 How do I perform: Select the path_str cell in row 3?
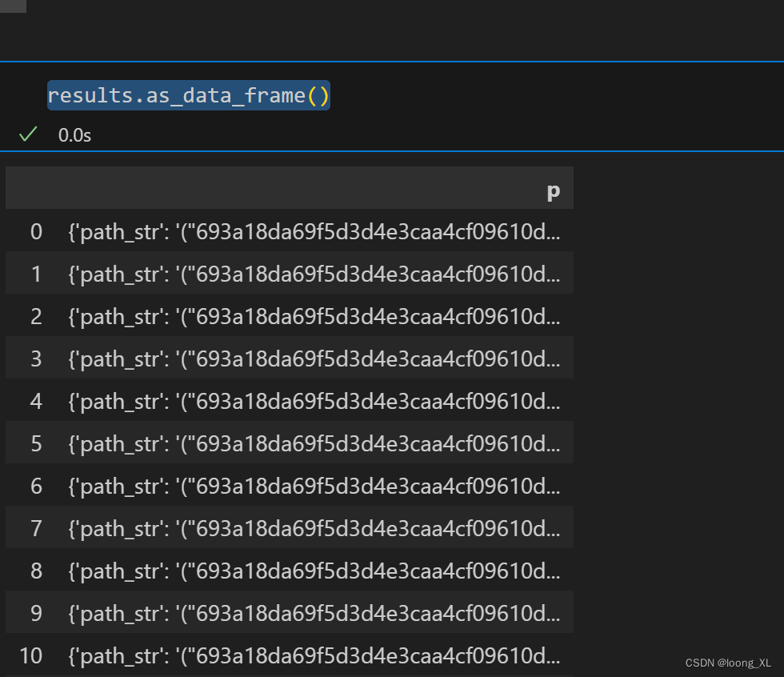point(314,359)
